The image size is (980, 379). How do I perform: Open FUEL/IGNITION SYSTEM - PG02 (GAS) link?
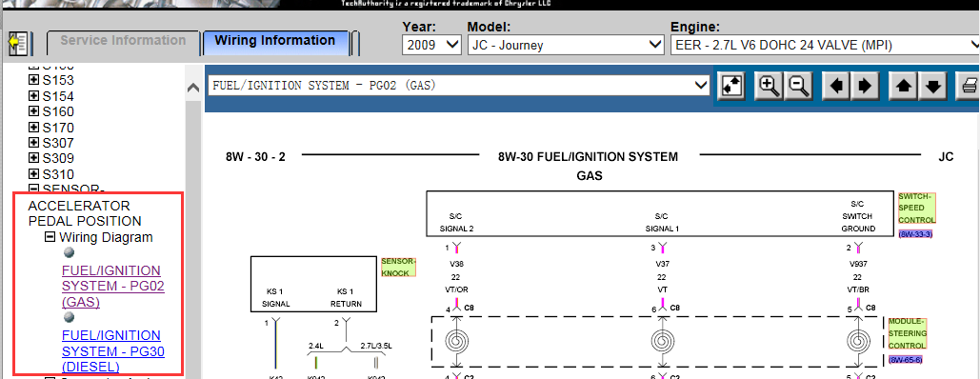pyautogui.click(x=112, y=287)
